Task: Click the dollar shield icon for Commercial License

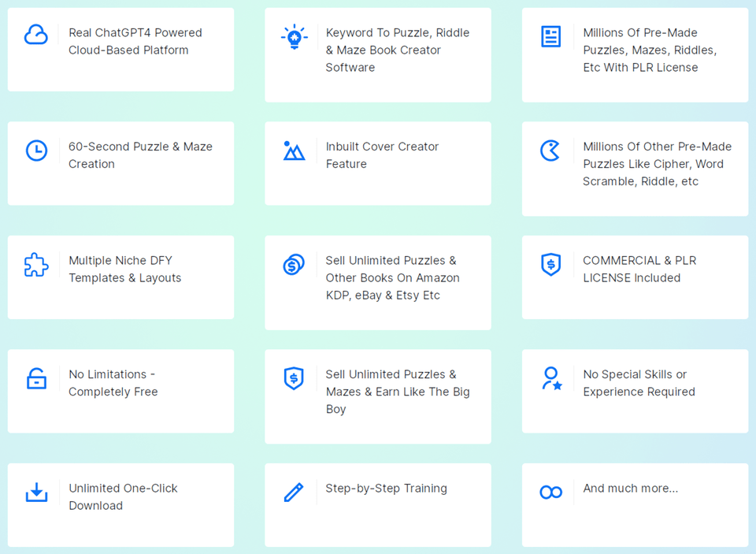Action: click(x=550, y=265)
